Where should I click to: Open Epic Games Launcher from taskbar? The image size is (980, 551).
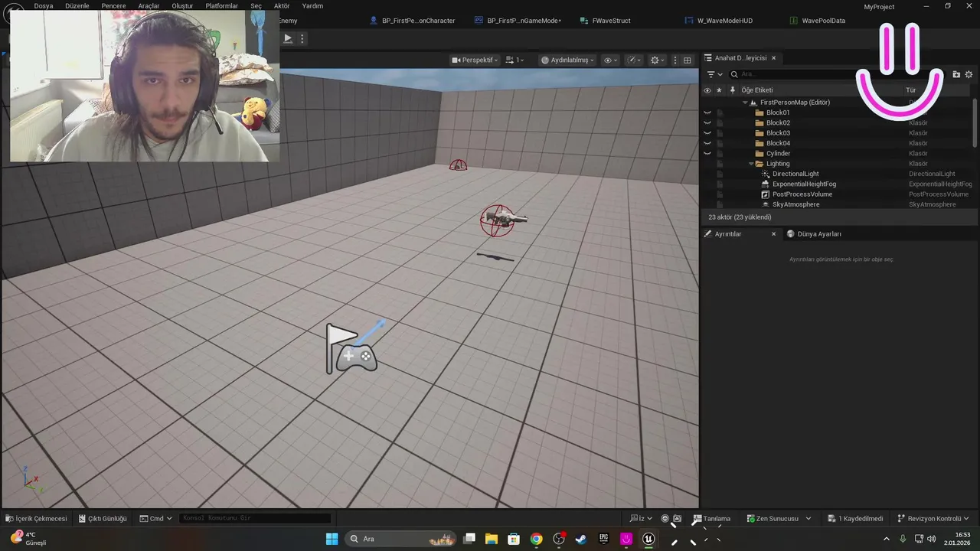(603, 539)
